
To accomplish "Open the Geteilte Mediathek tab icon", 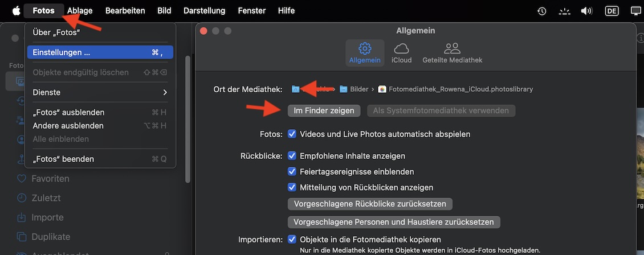I will click(452, 49).
